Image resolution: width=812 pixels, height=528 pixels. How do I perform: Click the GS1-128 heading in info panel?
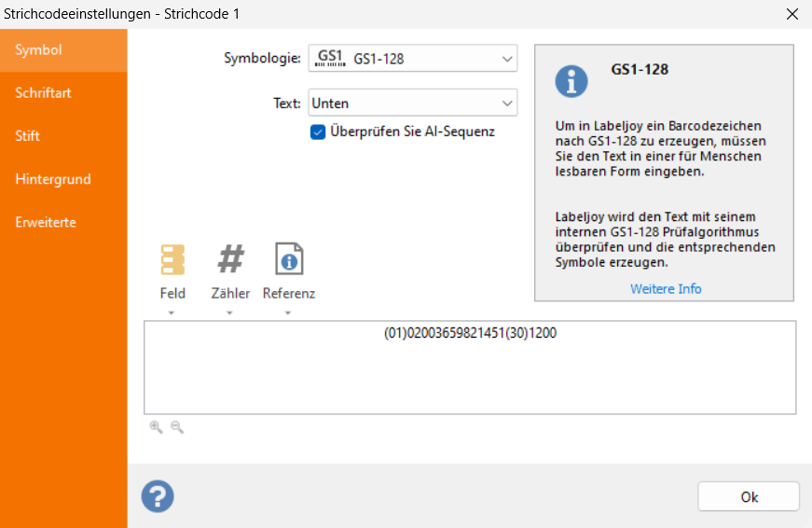click(x=640, y=69)
